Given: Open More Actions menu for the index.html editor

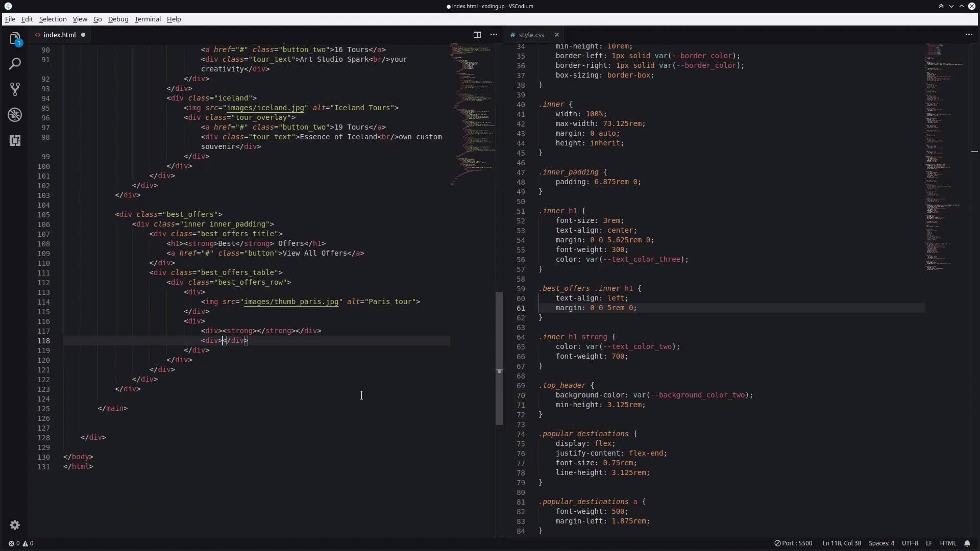Looking at the screenshot, I should 493,35.
